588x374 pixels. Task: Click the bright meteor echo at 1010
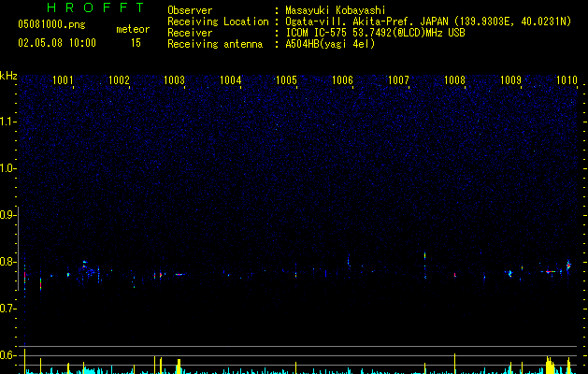click(x=568, y=266)
